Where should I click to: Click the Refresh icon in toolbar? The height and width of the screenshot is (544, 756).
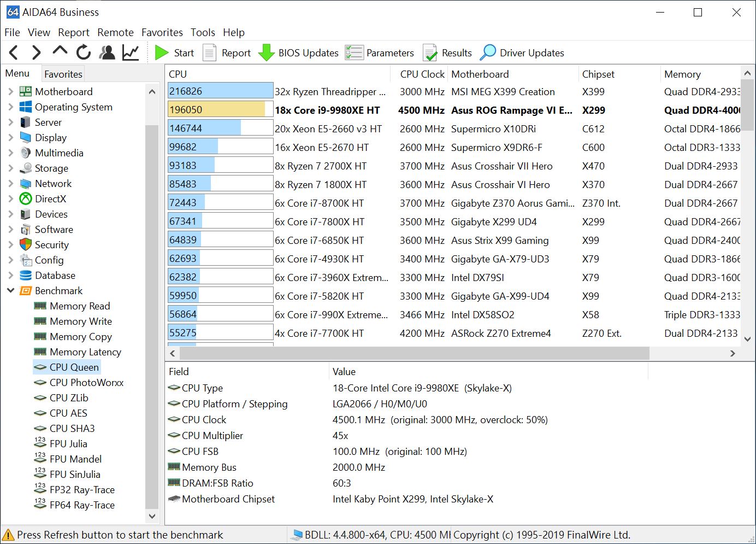pyautogui.click(x=84, y=52)
